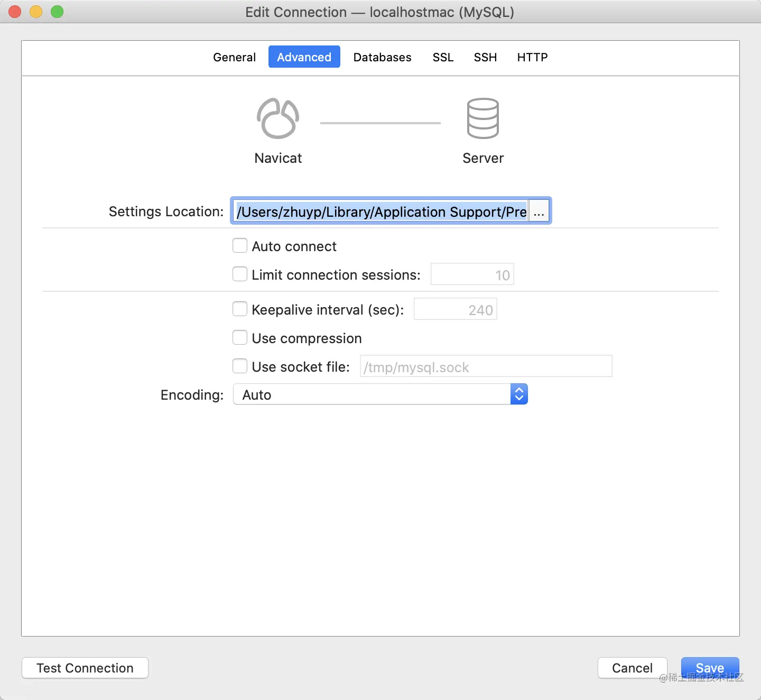The height and width of the screenshot is (700, 761).
Task: Enable Keepalive interval checkbox
Action: pos(240,309)
